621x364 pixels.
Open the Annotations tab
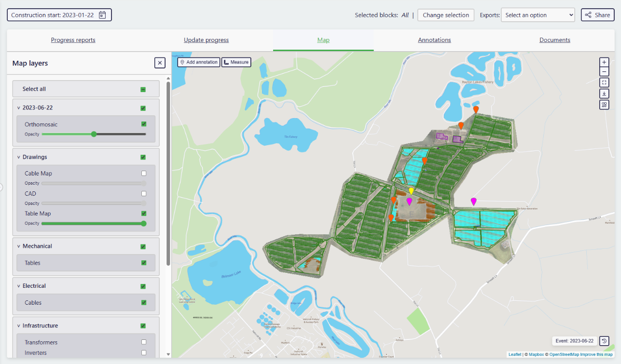pos(434,40)
